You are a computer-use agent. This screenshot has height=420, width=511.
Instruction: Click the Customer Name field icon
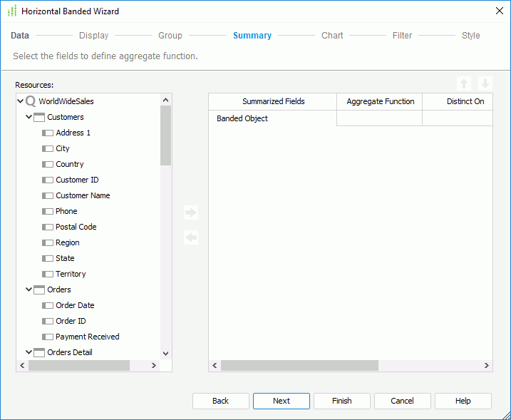pos(48,195)
